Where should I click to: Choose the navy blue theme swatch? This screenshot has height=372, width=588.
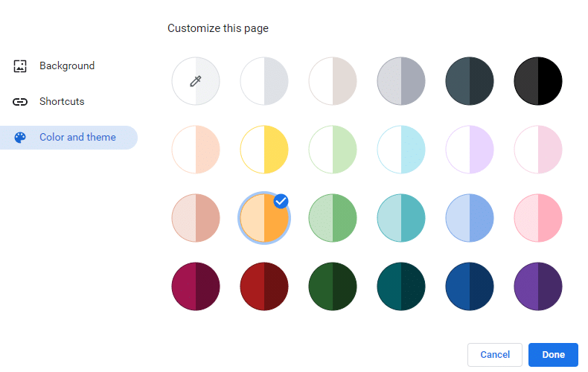click(x=470, y=286)
